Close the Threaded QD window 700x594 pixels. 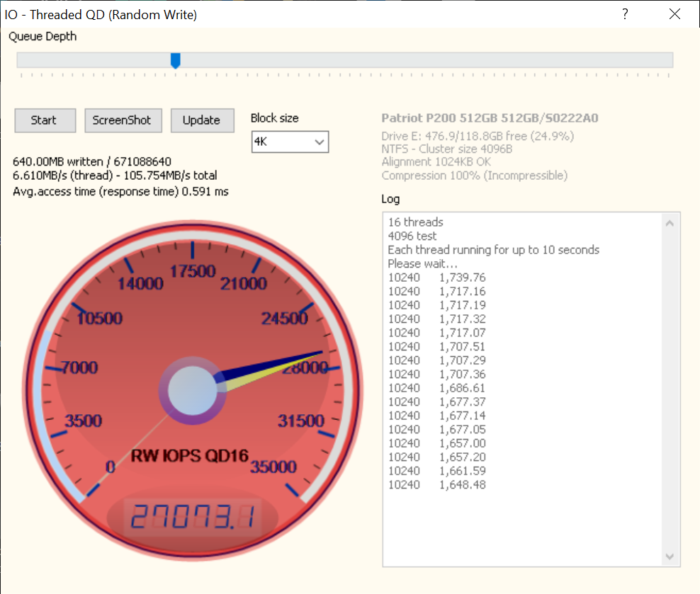point(674,14)
